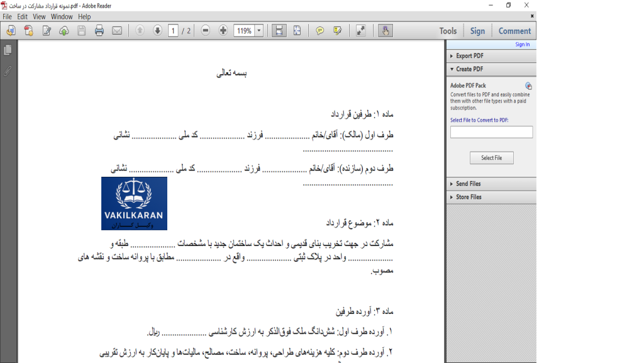Click the Sign In link
The image size is (644, 363).
(x=522, y=45)
